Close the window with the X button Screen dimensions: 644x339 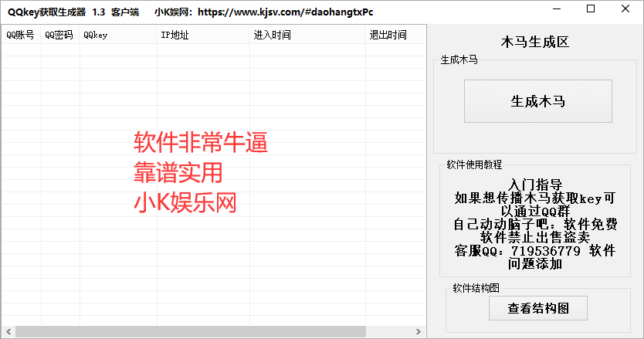[626, 9]
